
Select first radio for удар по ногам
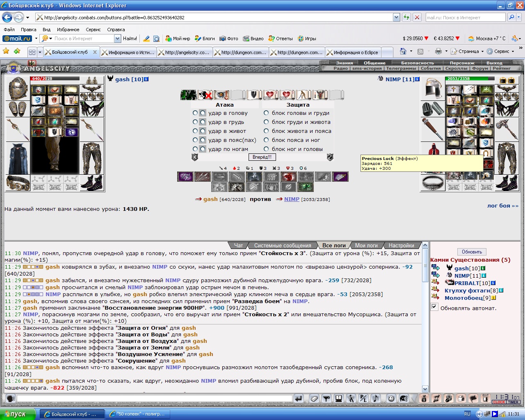coord(195,149)
